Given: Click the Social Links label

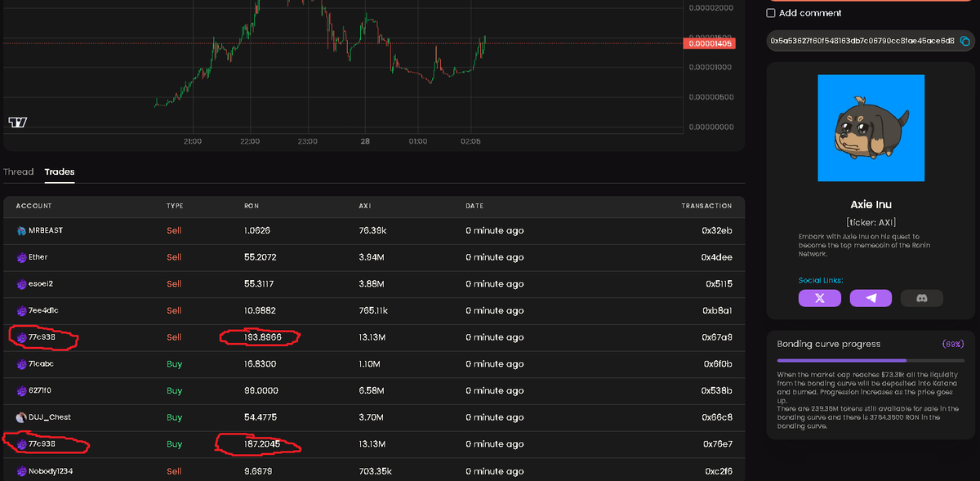Looking at the screenshot, I should (821, 280).
